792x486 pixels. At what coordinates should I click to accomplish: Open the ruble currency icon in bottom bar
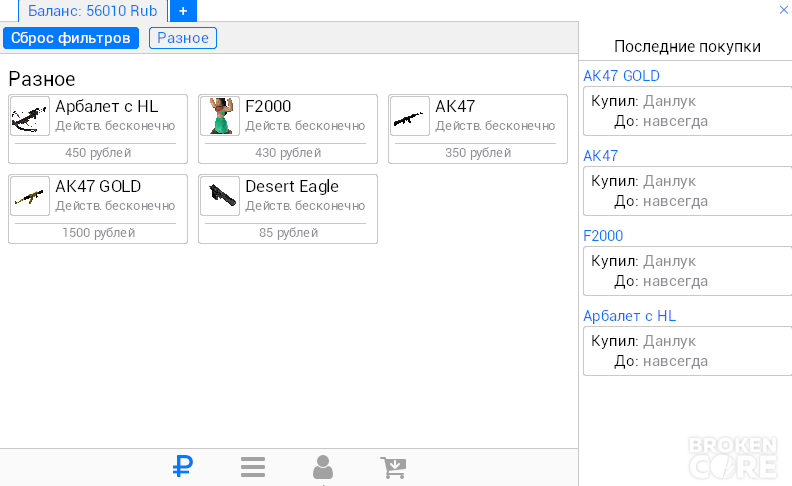[182, 466]
